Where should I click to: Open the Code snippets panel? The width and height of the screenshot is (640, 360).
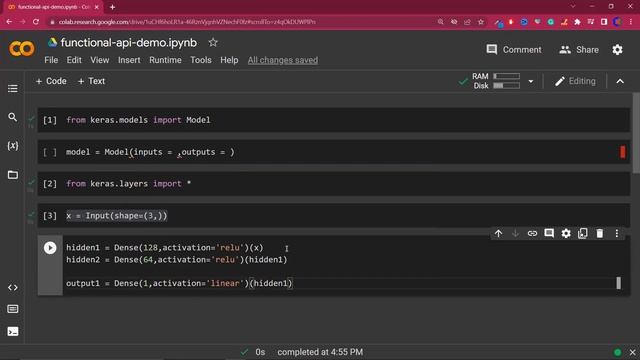coord(13,287)
